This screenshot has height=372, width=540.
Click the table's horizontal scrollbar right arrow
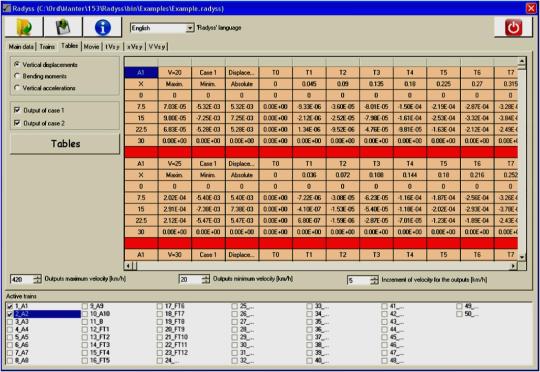(x=513, y=266)
